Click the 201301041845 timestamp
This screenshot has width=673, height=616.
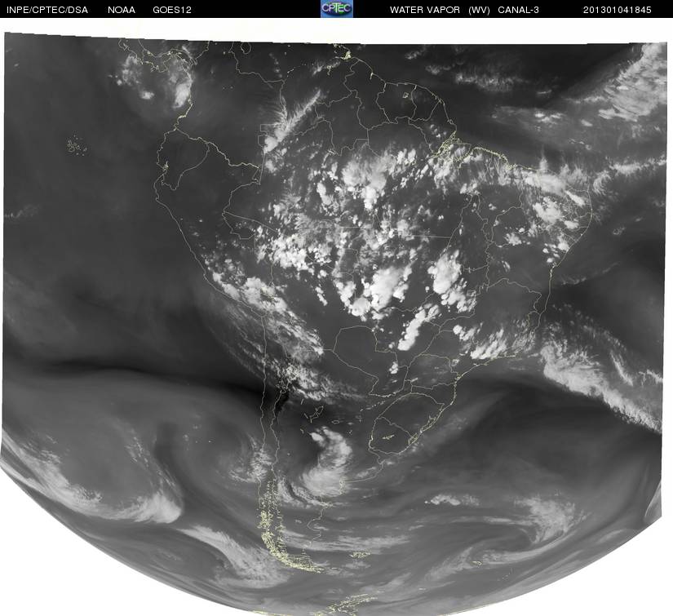point(618,10)
